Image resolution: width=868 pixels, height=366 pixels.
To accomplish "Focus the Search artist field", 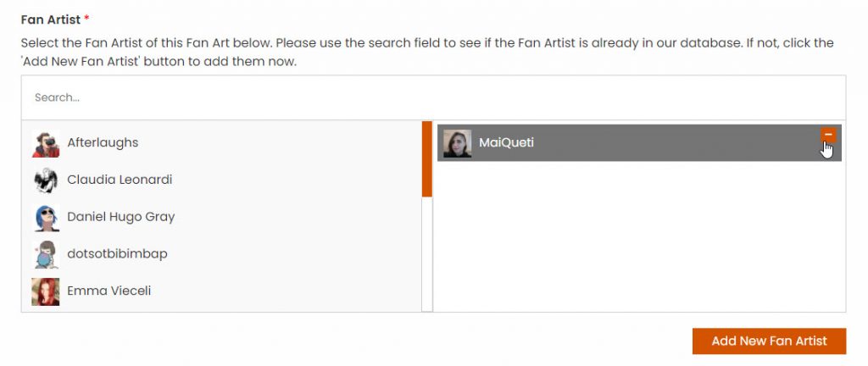I will (x=433, y=97).
